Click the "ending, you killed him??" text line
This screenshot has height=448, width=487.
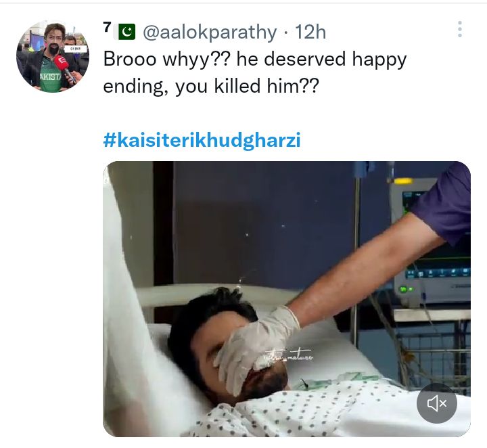pos(211,86)
